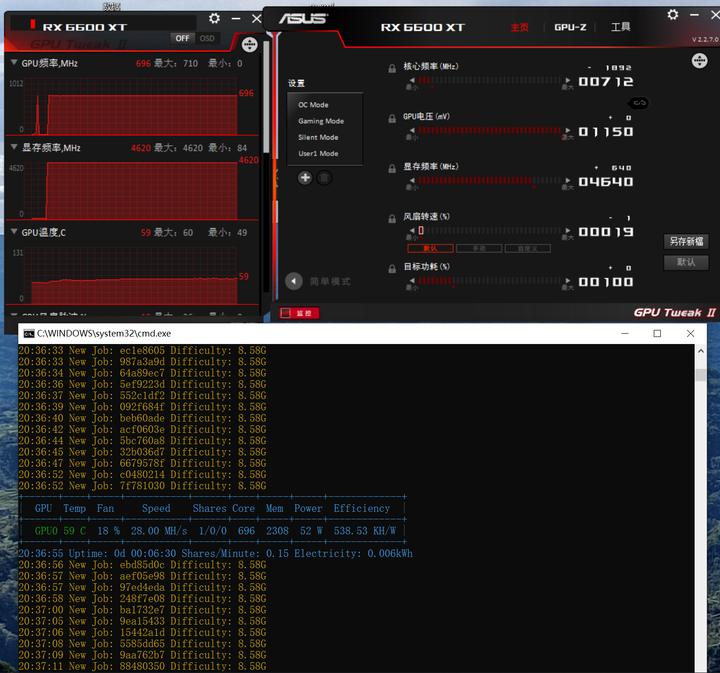Viewport: 720px width, 673px height.
Task: Toggle red 监控 monitor button
Action: [x=299, y=313]
